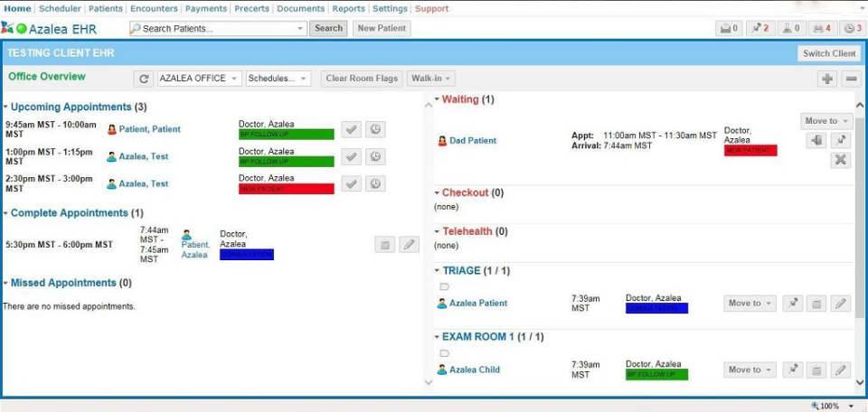
Task: Click clock icon for 1:00pm appointment
Action: click(x=375, y=156)
